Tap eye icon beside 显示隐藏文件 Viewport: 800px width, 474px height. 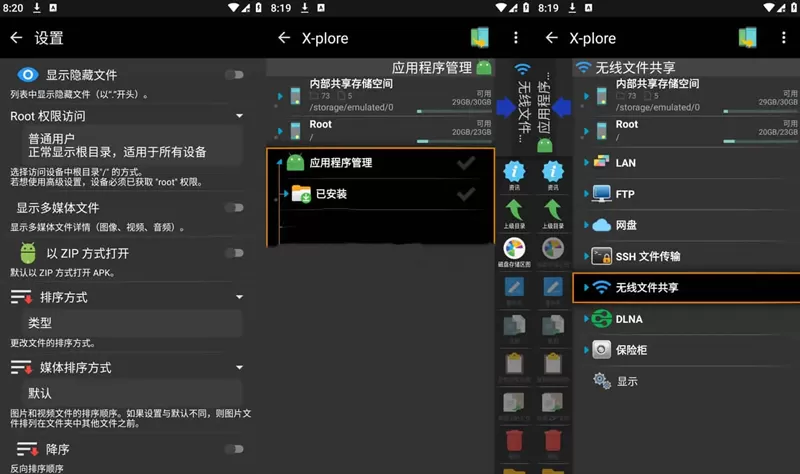click(28, 75)
